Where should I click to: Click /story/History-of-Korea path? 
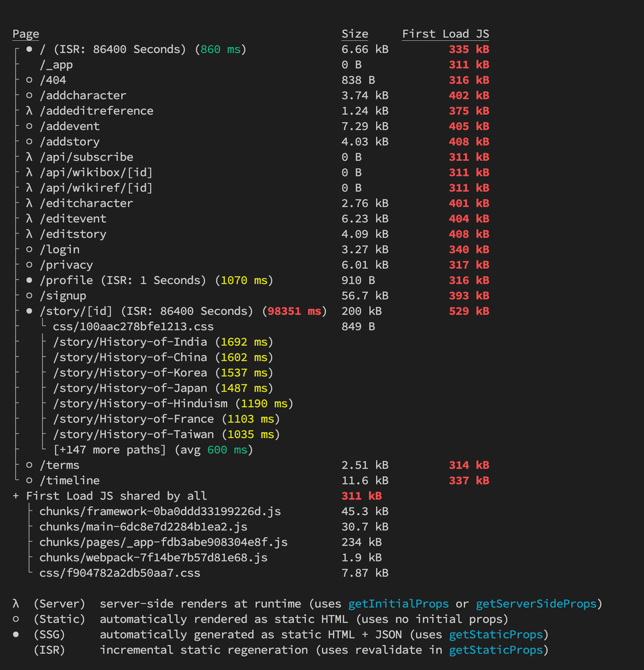[130, 372]
